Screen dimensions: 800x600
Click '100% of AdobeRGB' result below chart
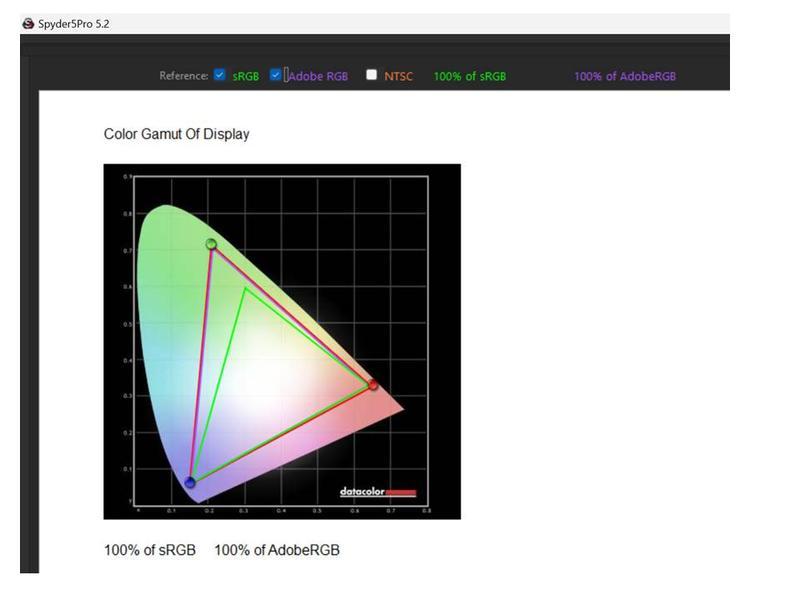[x=277, y=550]
